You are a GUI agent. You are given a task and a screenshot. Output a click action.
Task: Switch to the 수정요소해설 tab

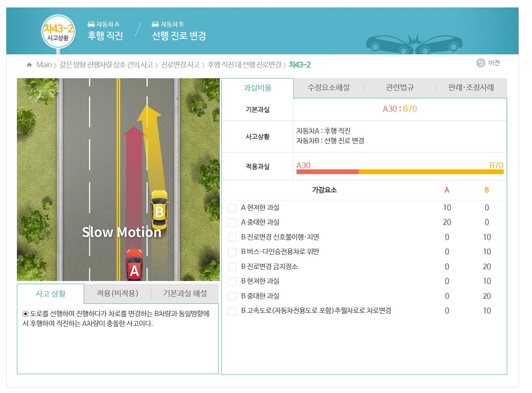(x=328, y=88)
